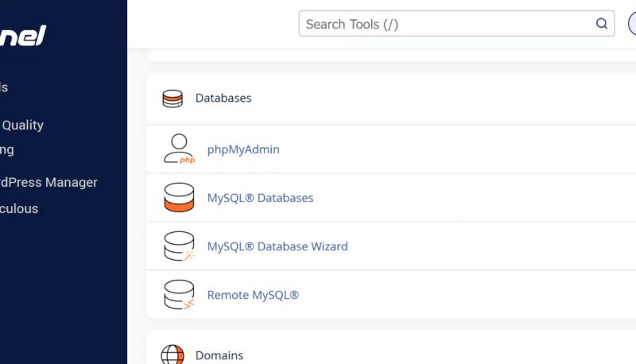Open the MySQL® Databases link

[x=261, y=198]
